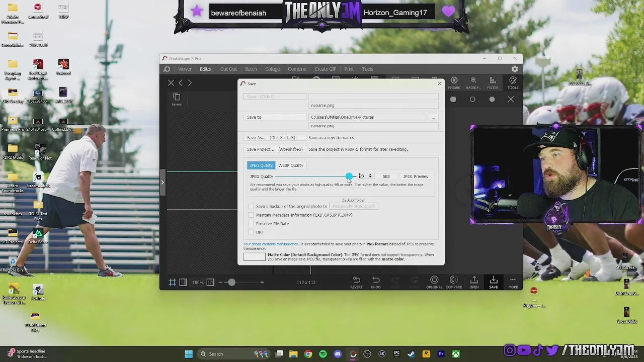
Task: Click the zoom slider handle
Action: (x=231, y=283)
